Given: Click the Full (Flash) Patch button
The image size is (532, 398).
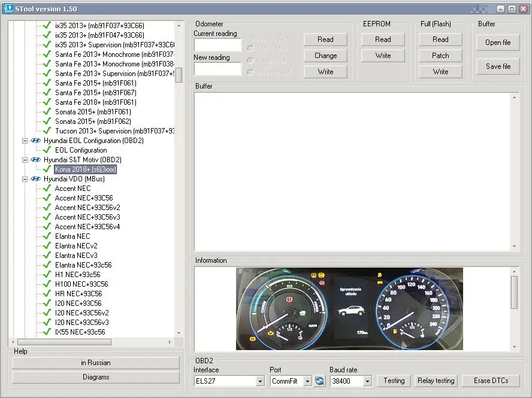Looking at the screenshot, I should click(x=440, y=56).
